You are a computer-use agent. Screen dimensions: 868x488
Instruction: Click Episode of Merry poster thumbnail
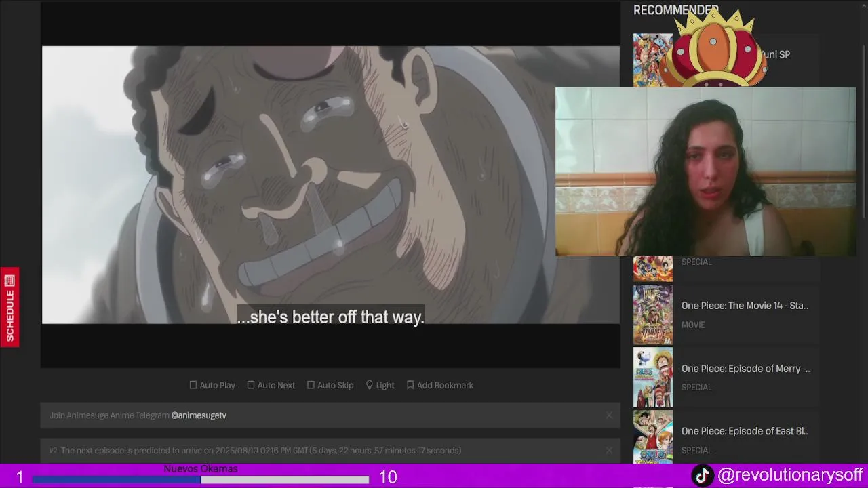point(653,378)
